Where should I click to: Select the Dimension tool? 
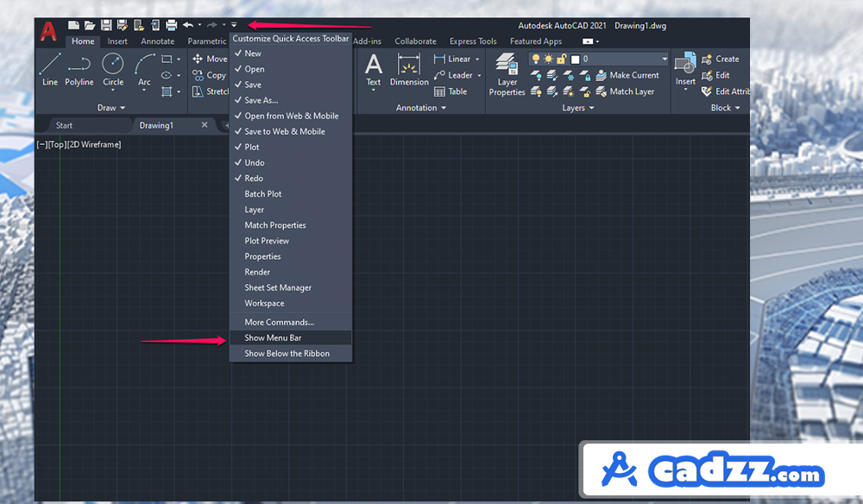pyautogui.click(x=409, y=69)
